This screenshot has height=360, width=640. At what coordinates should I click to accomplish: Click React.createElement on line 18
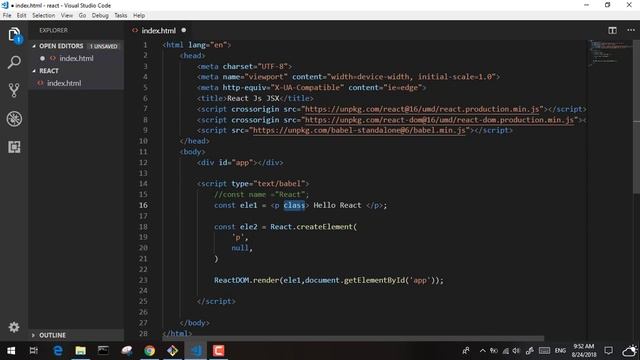pyautogui.click(x=311, y=227)
